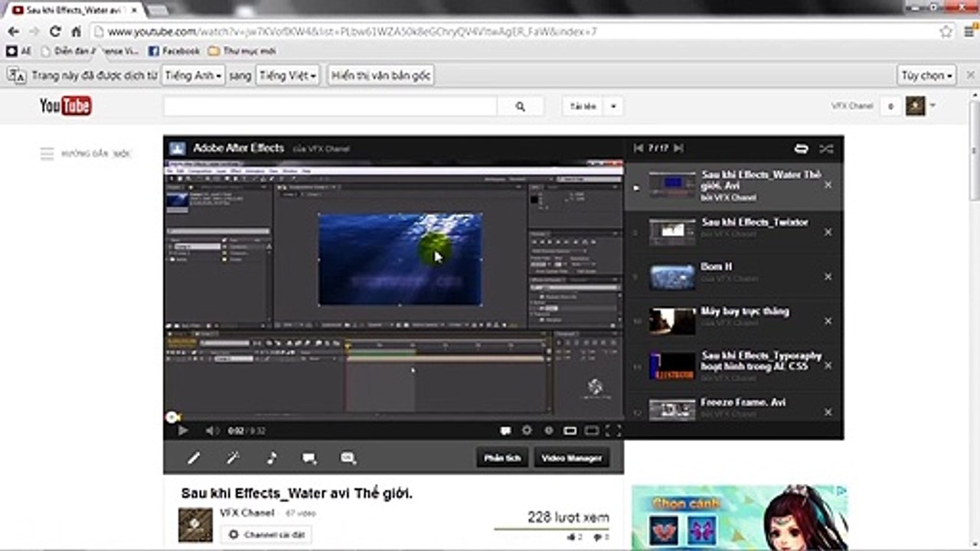Click the Tải lên upload button
The width and height of the screenshot is (980, 551).
[x=583, y=106]
